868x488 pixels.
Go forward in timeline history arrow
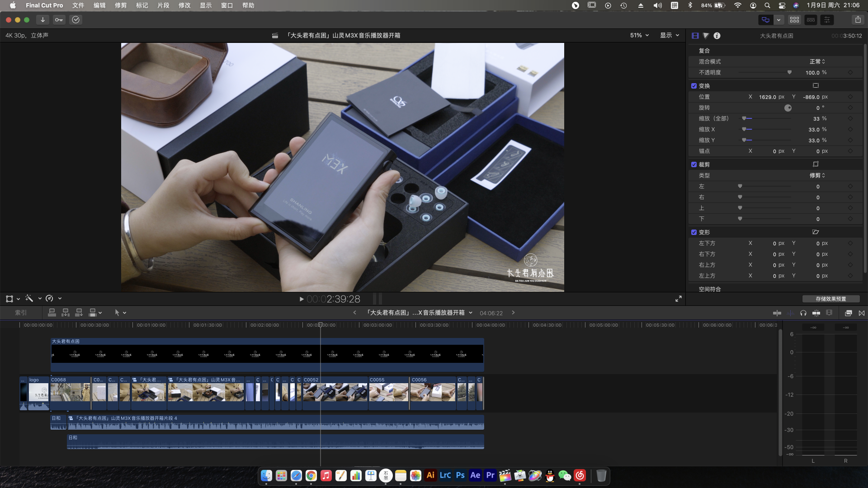pyautogui.click(x=513, y=312)
